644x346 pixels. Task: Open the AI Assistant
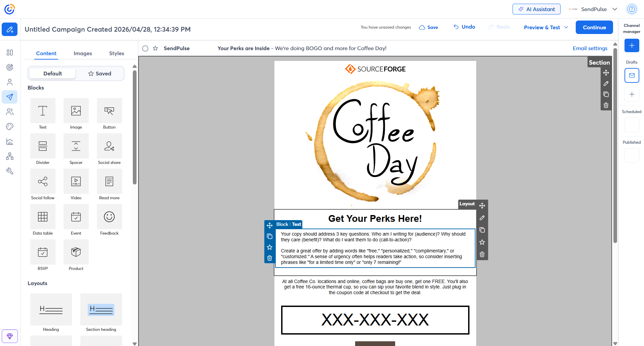tap(536, 9)
